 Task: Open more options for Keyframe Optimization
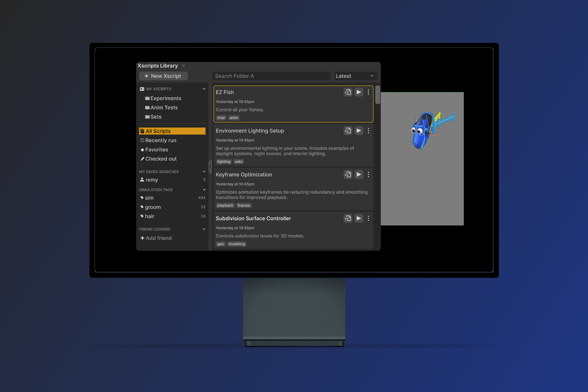tap(368, 174)
